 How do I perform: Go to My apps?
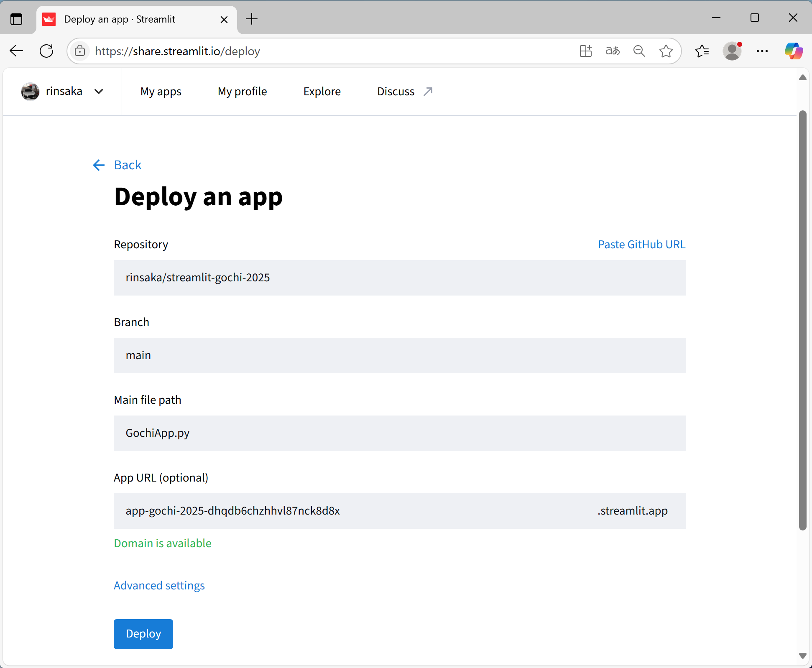pos(161,92)
